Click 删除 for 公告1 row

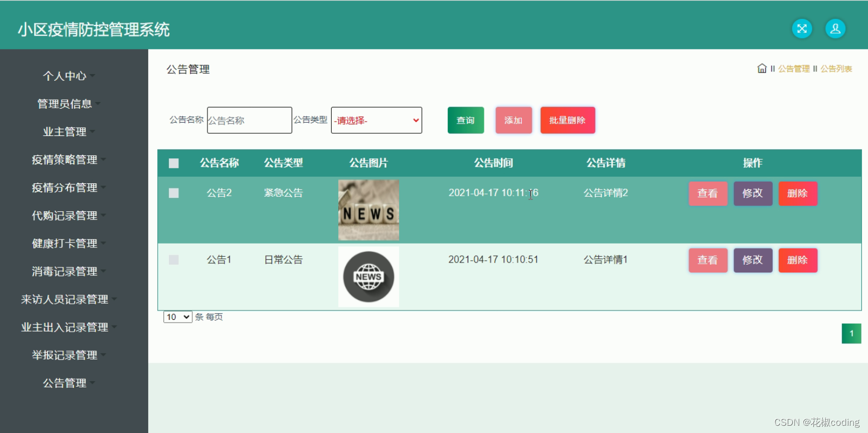click(x=798, y=260)
